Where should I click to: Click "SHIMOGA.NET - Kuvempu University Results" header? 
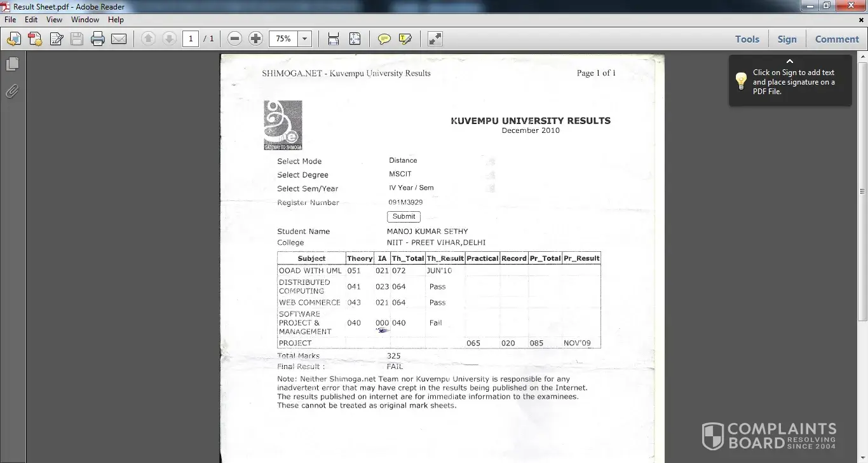[346, 73]
